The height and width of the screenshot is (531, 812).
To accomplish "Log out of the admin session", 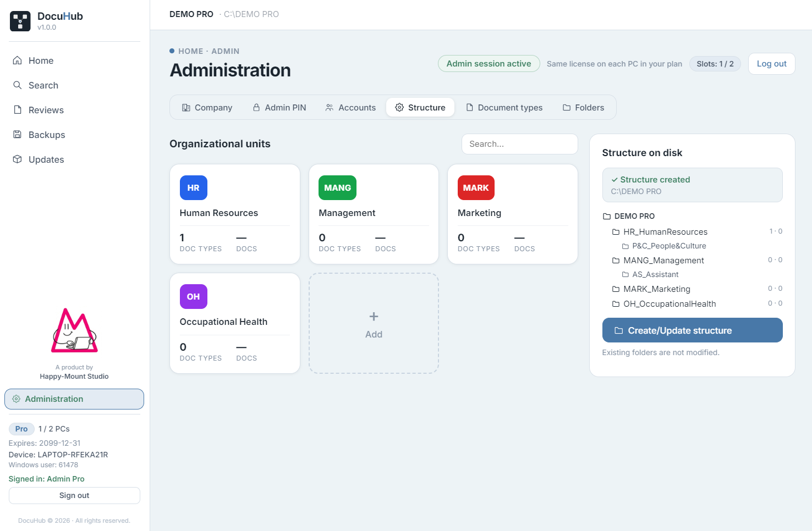I will (x=771, y=64).
